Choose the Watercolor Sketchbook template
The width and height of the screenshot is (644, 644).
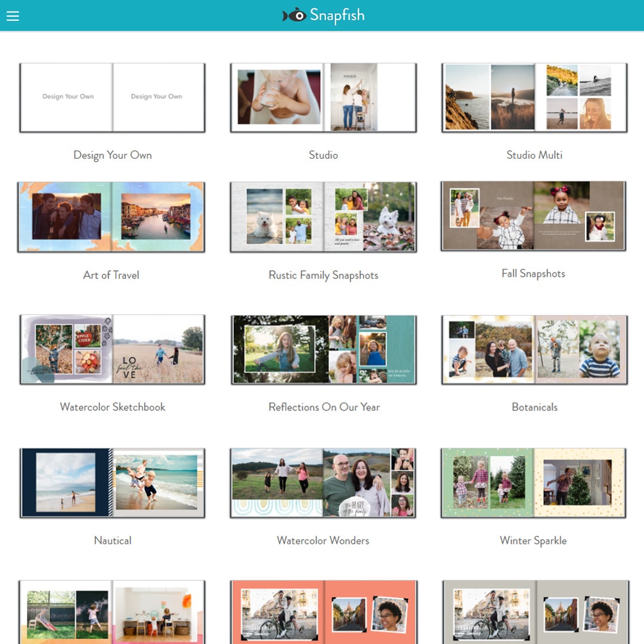click(112, 350)
